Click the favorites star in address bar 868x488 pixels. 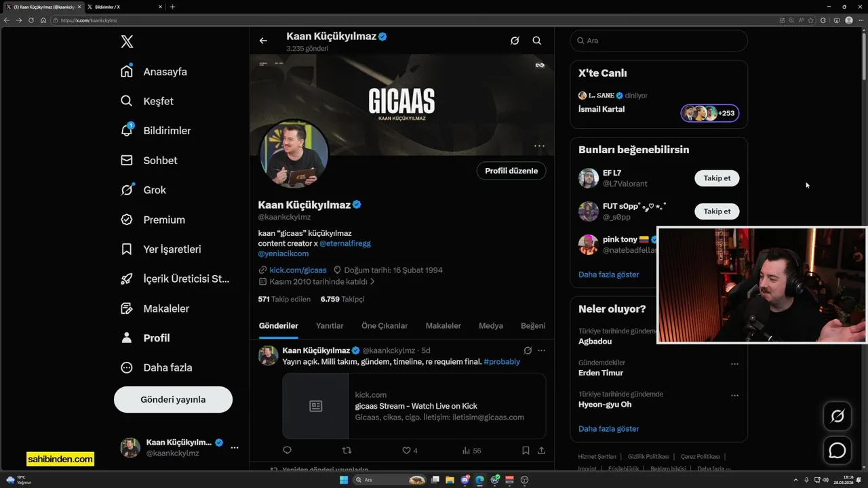811,20
